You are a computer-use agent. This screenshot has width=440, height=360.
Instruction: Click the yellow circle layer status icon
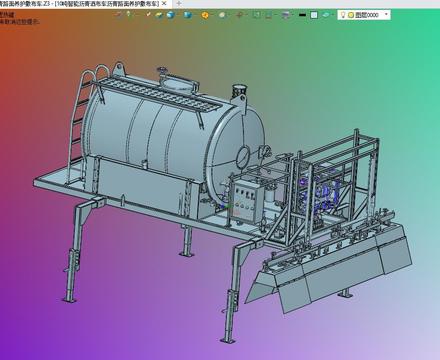tap(350, 15)
